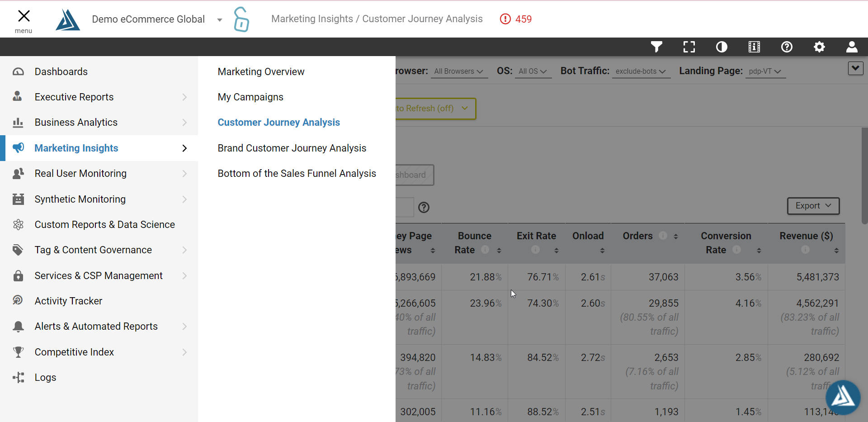This screenshot has height=422, width=868.
Task: Select My Campaigns submenu item
Action: pyautogui.click(x=250, y=97)
